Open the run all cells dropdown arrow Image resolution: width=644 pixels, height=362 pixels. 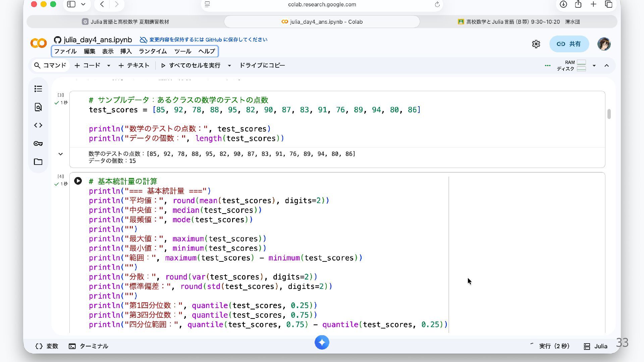point(229,66)
